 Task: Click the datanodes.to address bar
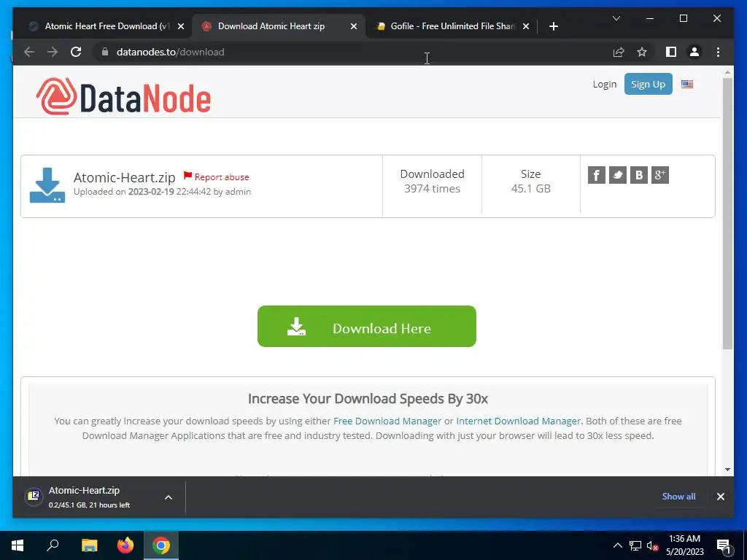(x=352, y=52)
